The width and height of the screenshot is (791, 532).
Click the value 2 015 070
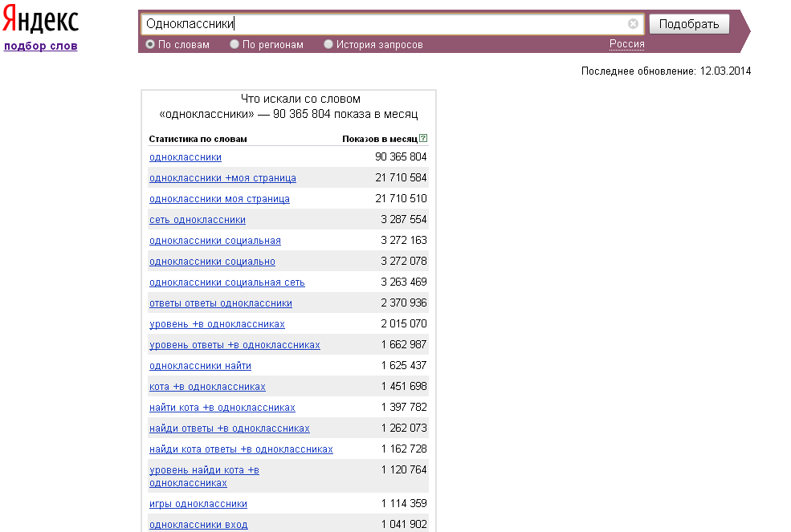[404, 323]
